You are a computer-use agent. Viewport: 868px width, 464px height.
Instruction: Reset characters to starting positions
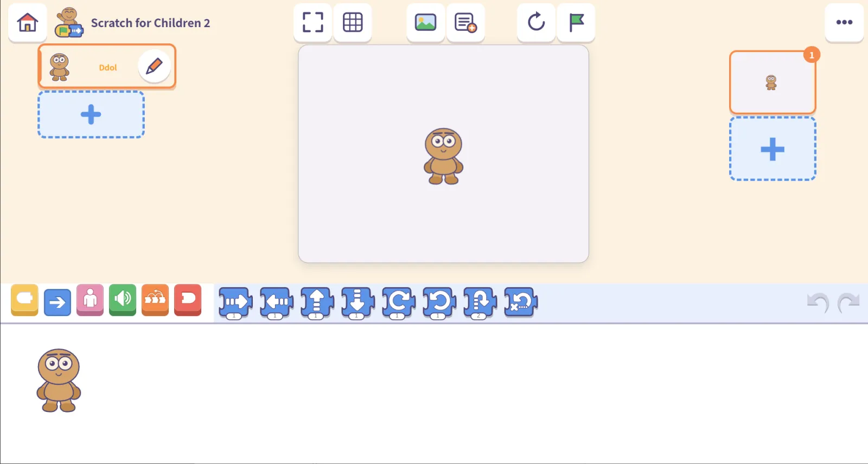(536, 23)
